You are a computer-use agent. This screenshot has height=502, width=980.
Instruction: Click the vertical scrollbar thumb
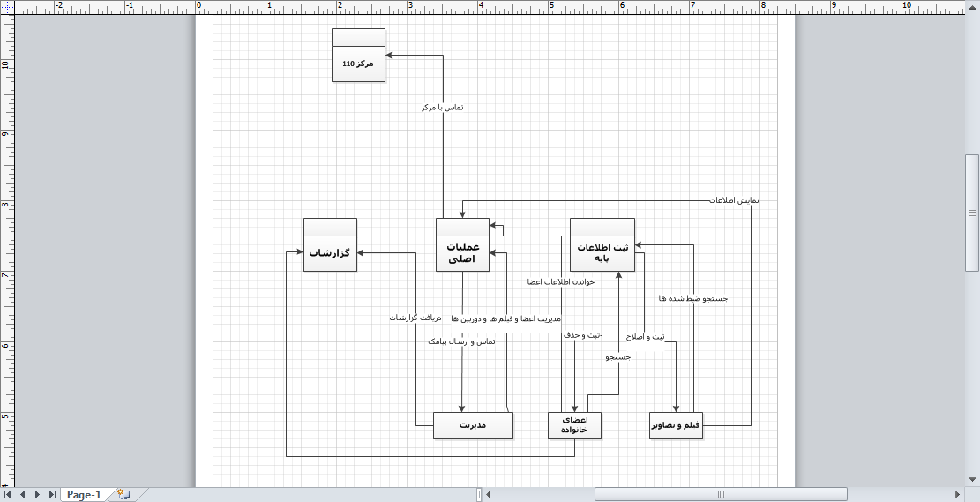click(972, 213)
